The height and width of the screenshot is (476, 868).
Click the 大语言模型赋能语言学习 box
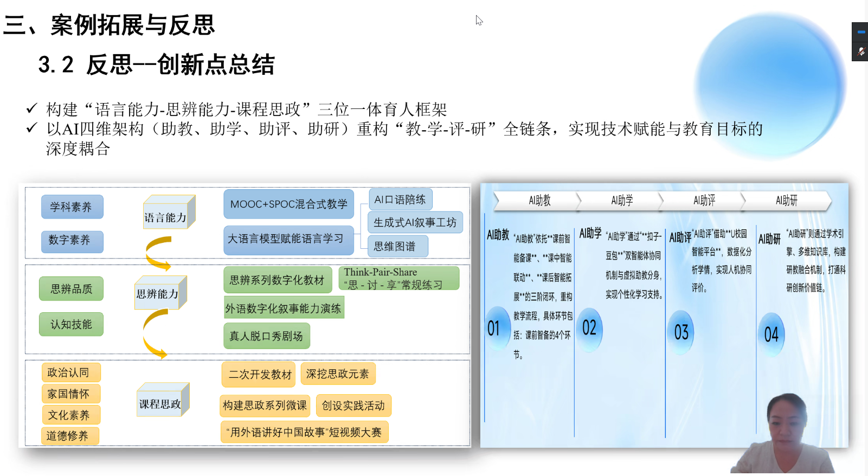coord(288,239)
